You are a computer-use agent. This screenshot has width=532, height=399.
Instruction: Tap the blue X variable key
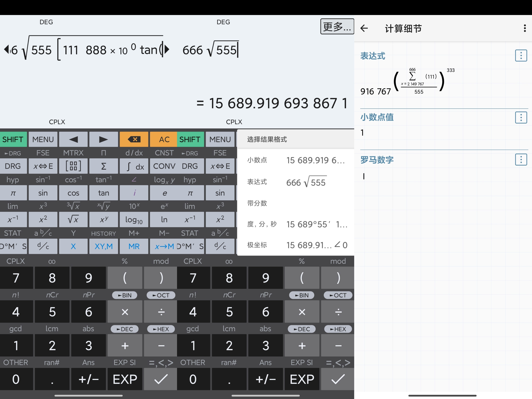(x=73, y=246)
